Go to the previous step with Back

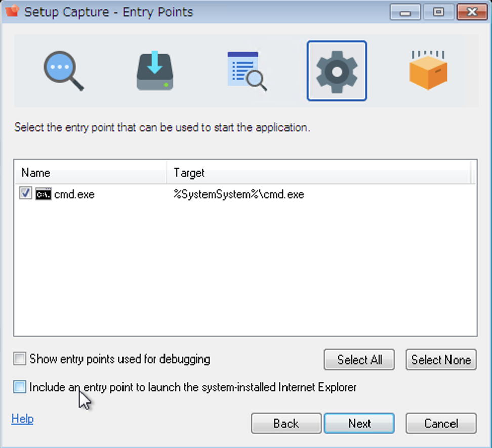coord(286,423)
